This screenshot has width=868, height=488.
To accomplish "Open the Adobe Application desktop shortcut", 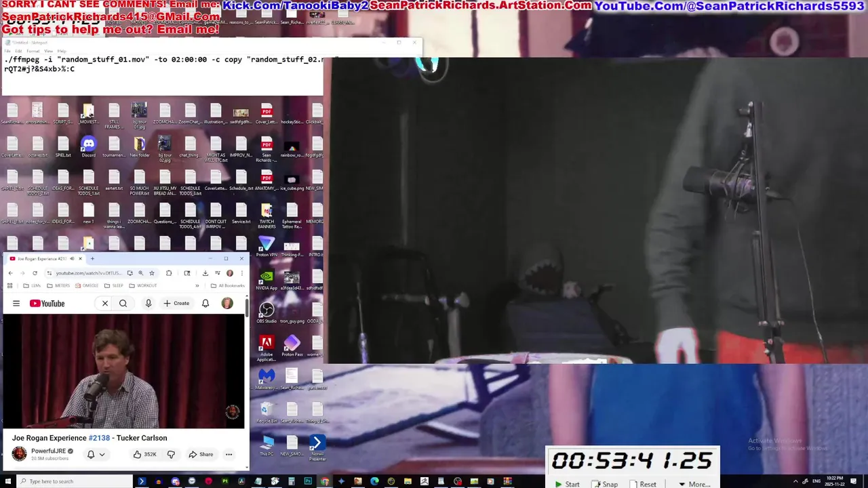I will coord(267,347).
